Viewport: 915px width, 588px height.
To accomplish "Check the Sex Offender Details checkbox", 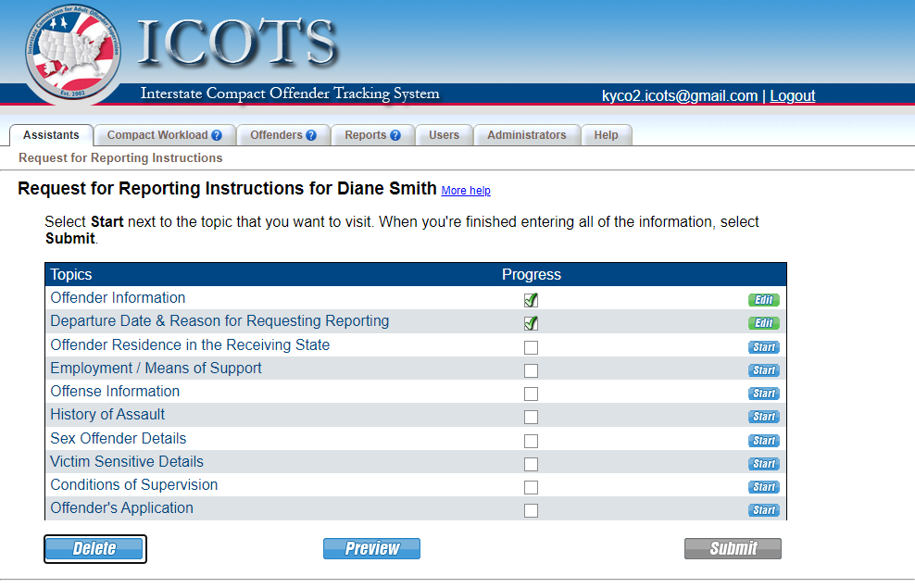I will coord(531,441).
